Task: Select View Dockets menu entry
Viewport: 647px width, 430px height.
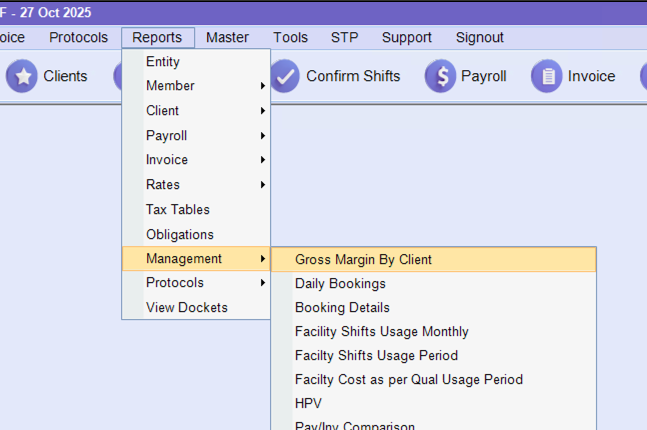Action: [x=187, y=308]
